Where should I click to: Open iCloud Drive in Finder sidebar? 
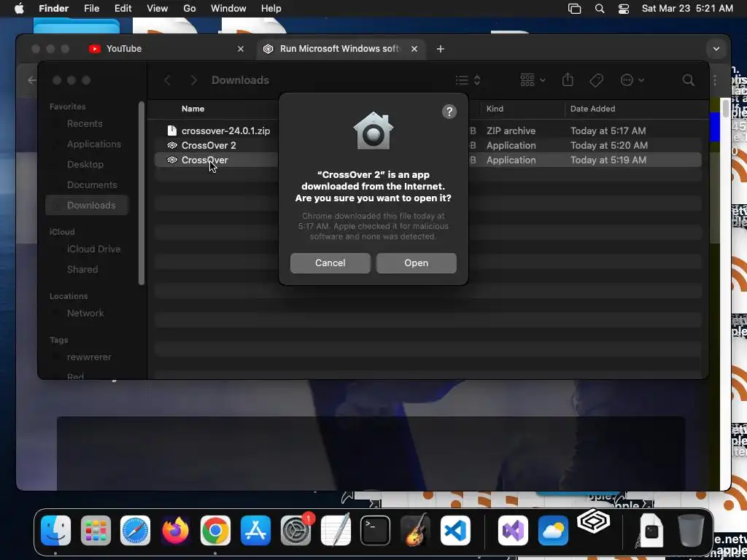point(93,249)
